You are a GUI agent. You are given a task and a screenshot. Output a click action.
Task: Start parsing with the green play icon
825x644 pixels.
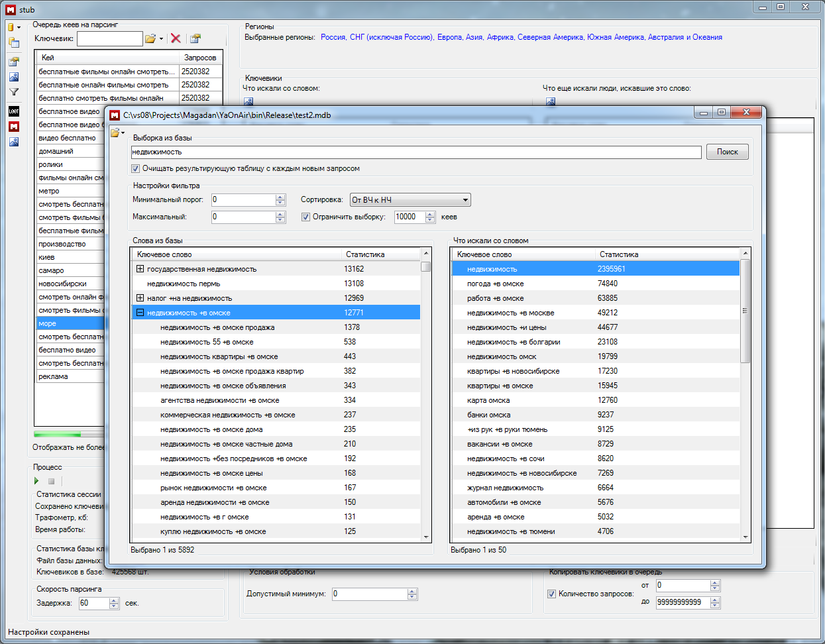click(x=36, y=481)
